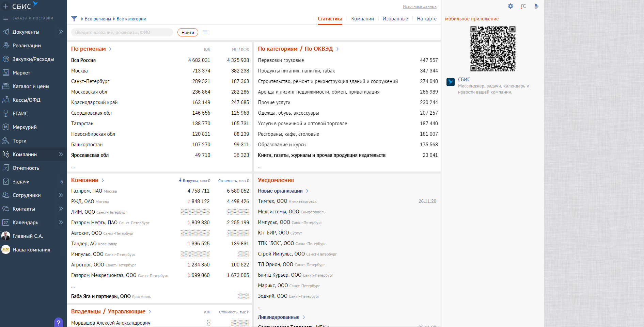Viewport: 644px width, 327px height.
Task: Open the Главный С.А. profile avatar
Action: click(6, 236)
